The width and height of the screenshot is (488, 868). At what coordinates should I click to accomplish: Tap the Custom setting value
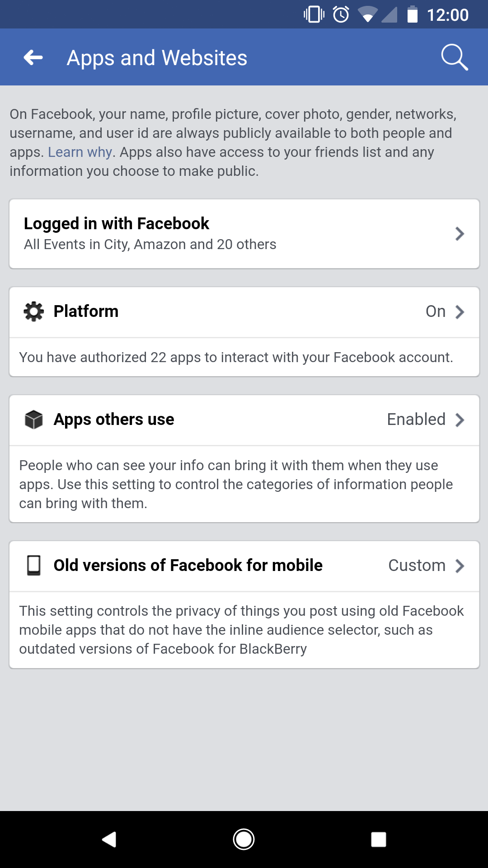point(417,566)
